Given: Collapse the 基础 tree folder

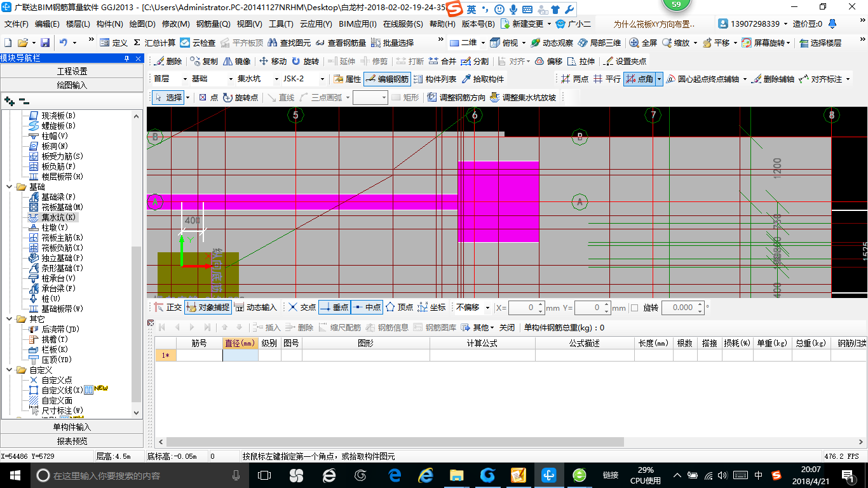Looking at the screenshot, I should tap(9, 187).
